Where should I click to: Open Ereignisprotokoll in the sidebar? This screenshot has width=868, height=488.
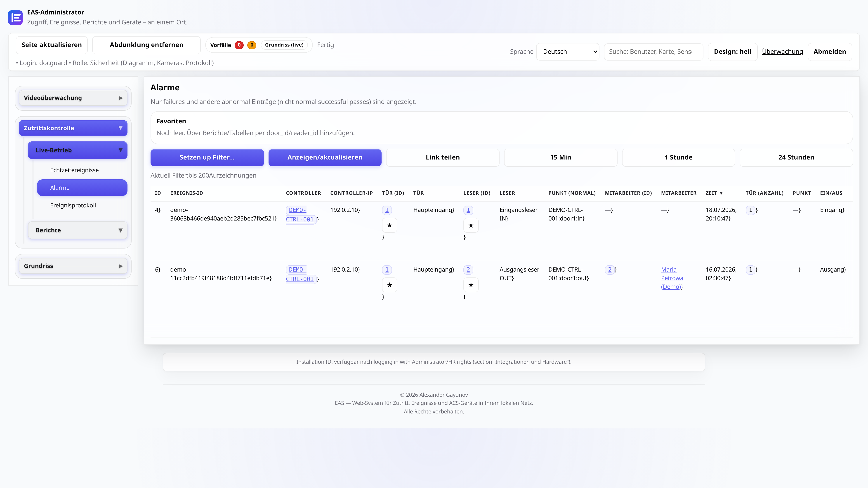coord(73,205)
